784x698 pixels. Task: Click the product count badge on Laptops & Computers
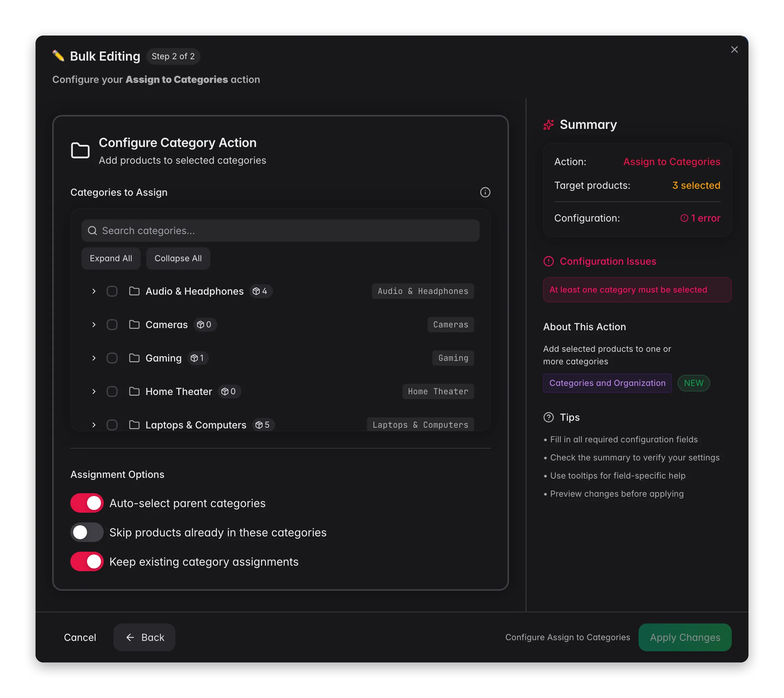263,425
